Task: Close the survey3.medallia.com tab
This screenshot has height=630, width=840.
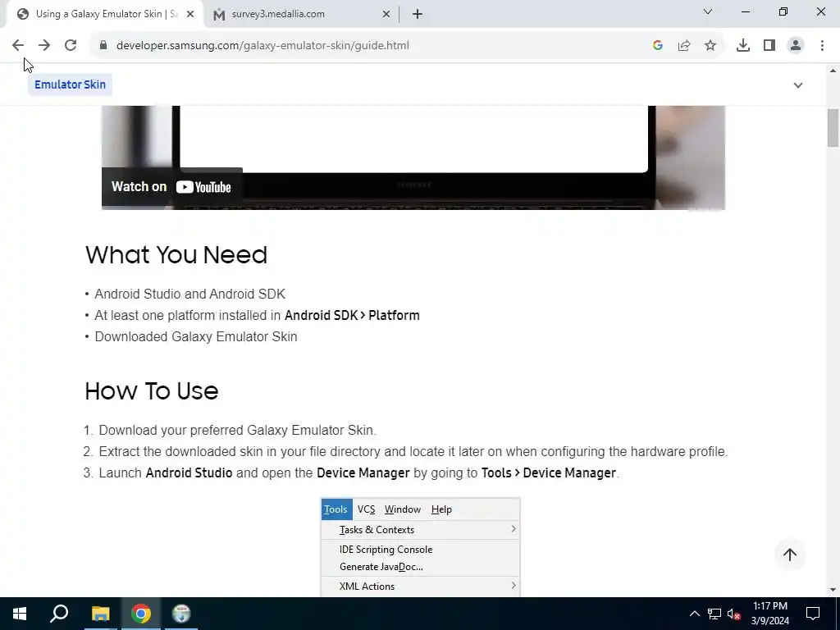Action: (x=386, y=15)
